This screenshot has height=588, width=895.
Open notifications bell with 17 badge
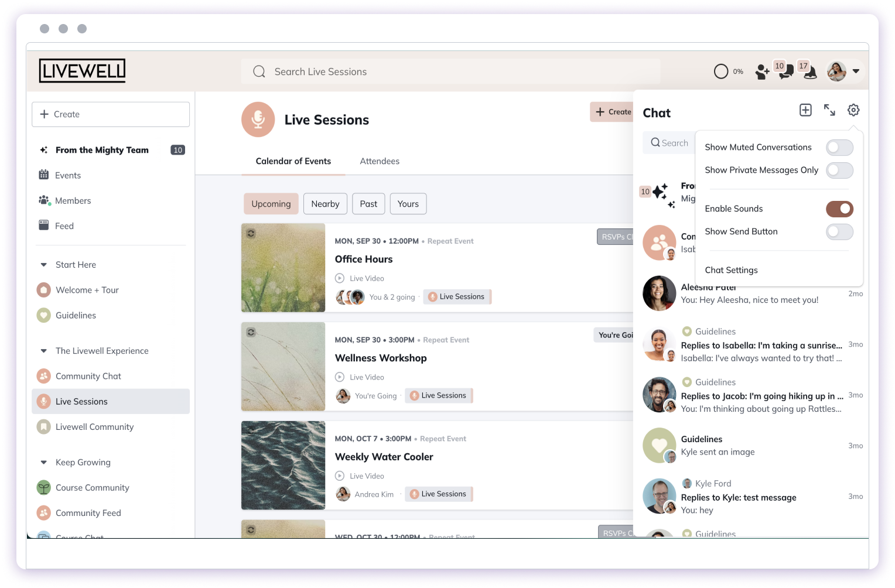tap(809, 71)
